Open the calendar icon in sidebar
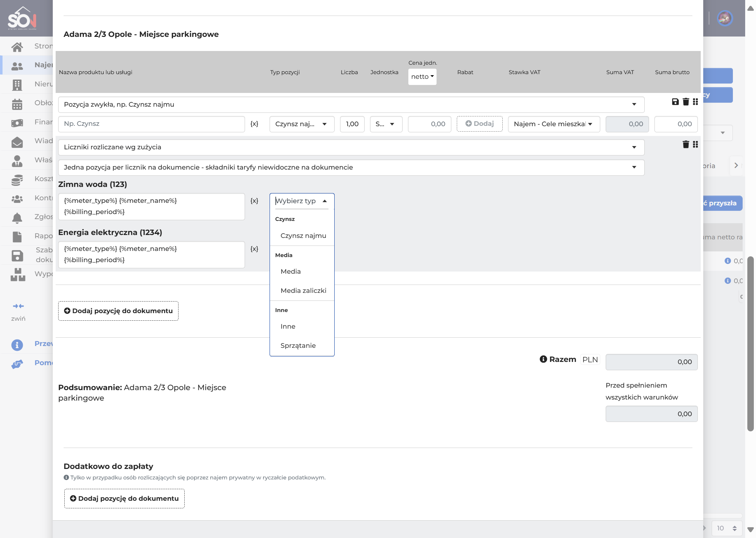The width and height of the screenshot is (756, 538). pyautogui.click(x=17, y=104)
